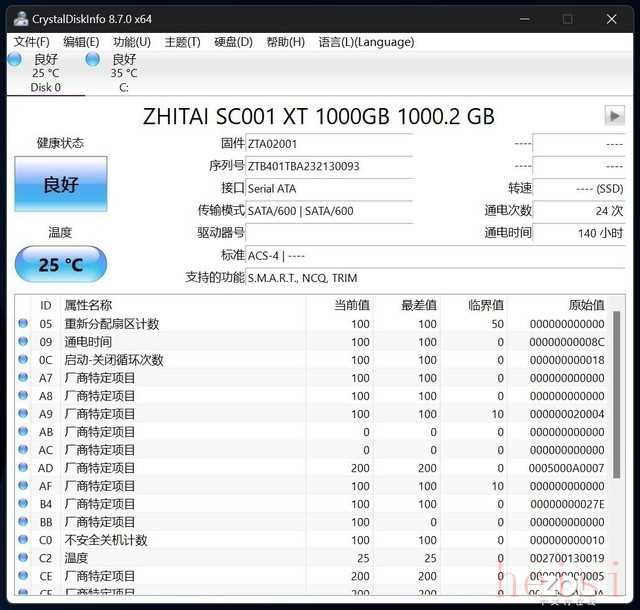Click status icon for attribute AD row
Viewport: 640px width, 610px height.
[23, 468]
